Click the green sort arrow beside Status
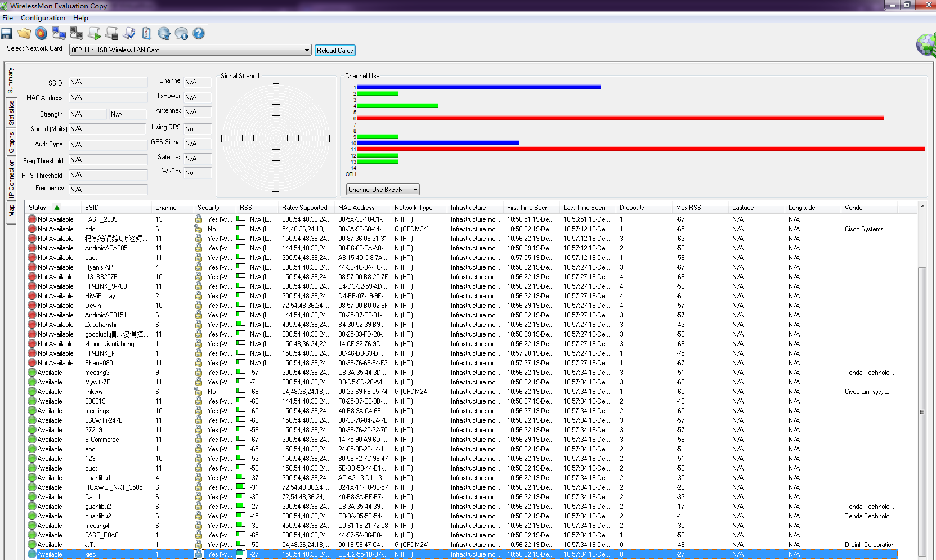This screenshot has width=936, height=560. coord(57,208)
